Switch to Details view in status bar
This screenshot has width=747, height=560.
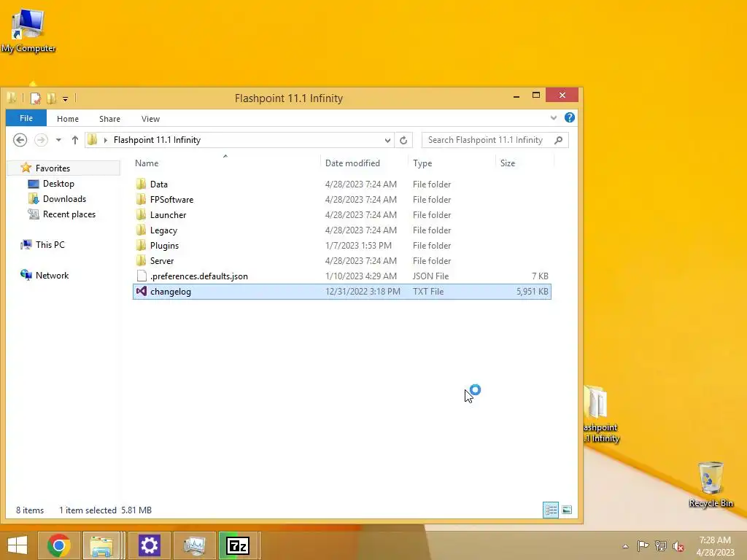coord(551,510)
